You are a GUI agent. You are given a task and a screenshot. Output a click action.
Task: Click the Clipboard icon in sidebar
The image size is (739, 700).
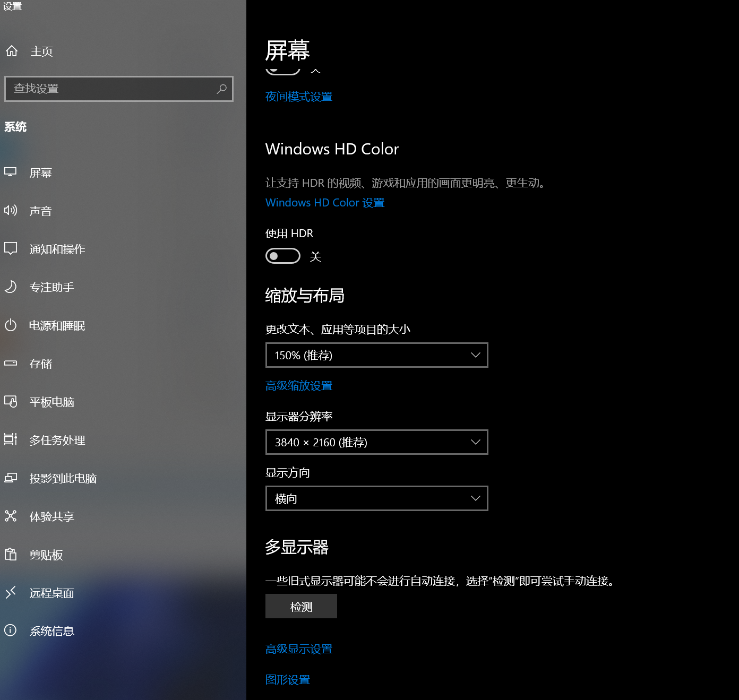point(11,555)
